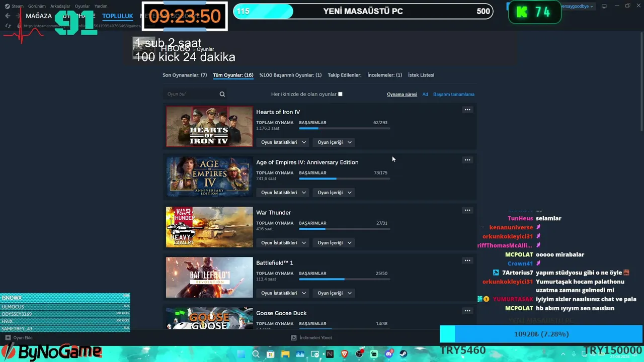This screenshot has height=362, width=644.
Task: Open Discord from the taskbar
Action: pyautogui.click(x=389, y=354)
